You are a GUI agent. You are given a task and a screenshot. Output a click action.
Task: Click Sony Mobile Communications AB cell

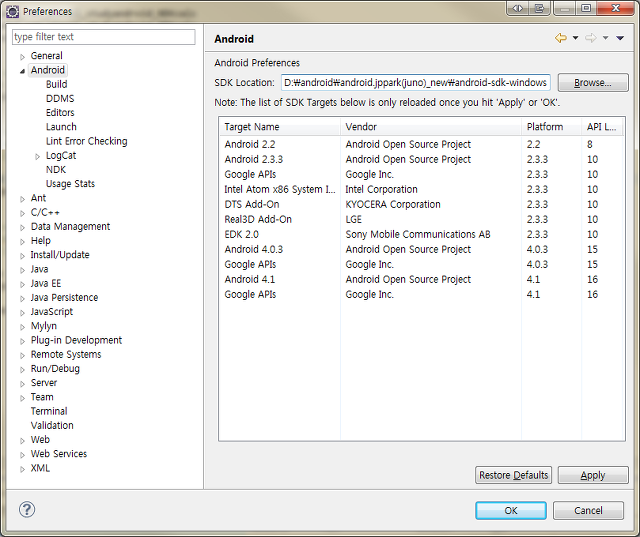point(418,234)
